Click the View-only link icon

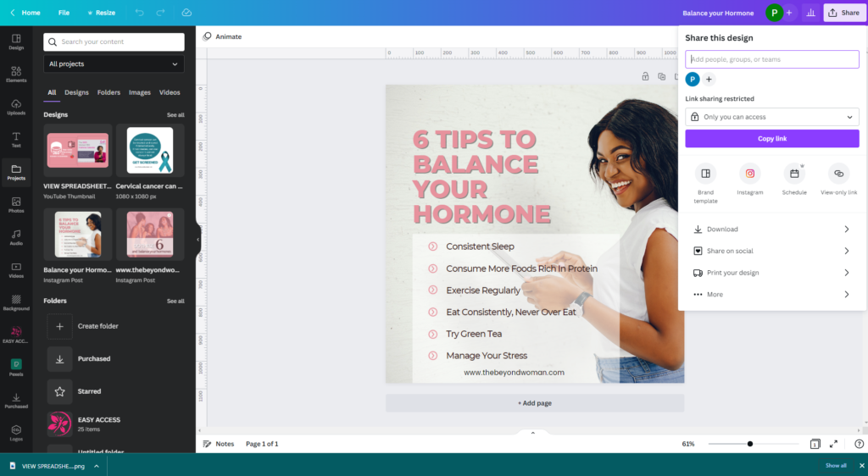838,174
